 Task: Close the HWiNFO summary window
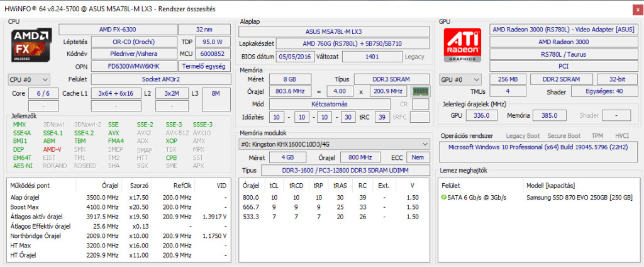pyautogui.click(x=636, y=9)
